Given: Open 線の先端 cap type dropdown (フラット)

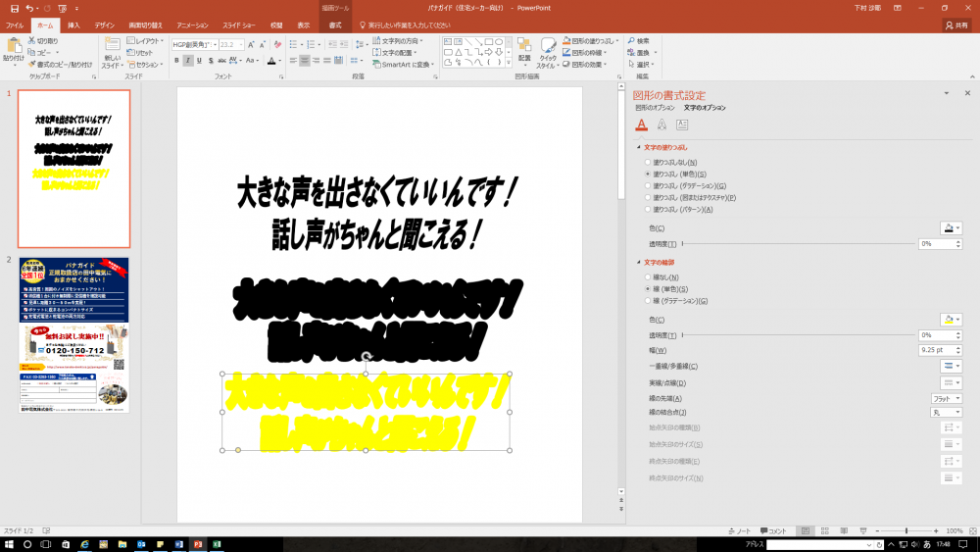Looking at the screenshot, I should coord(946,399).
